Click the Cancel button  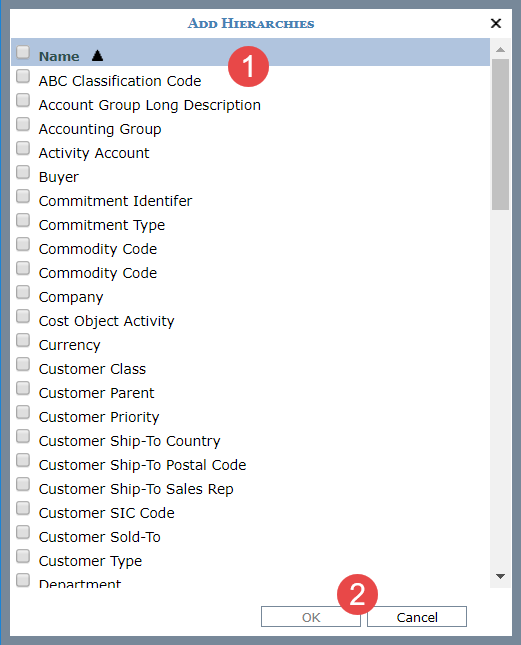(417, 617)
